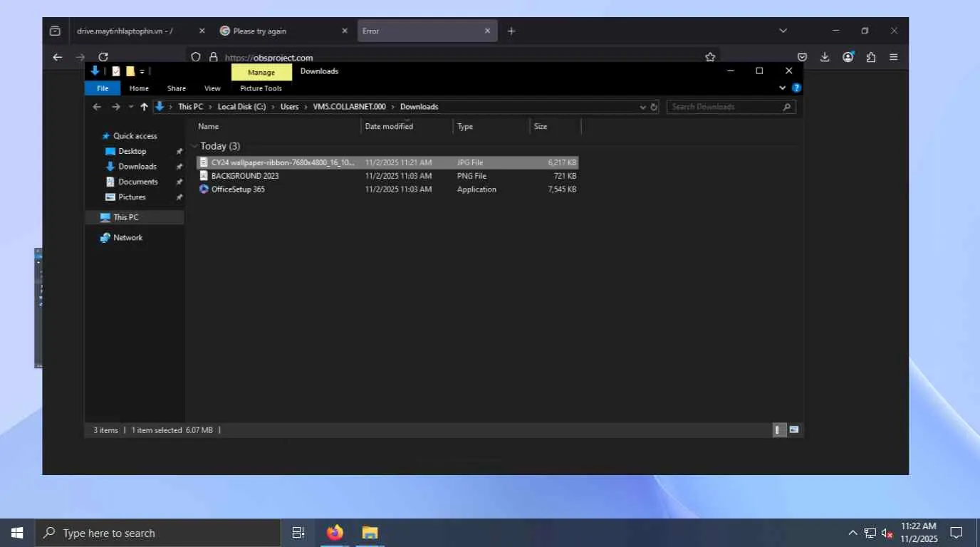Open Explorer help via the question mark
Screen dimensions: 980x547
point(796,88)
